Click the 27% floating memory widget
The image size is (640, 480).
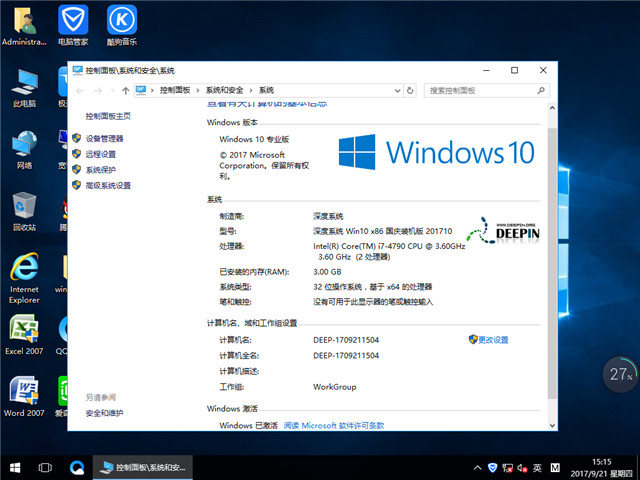pyautogui.click(x=620, y=374)
